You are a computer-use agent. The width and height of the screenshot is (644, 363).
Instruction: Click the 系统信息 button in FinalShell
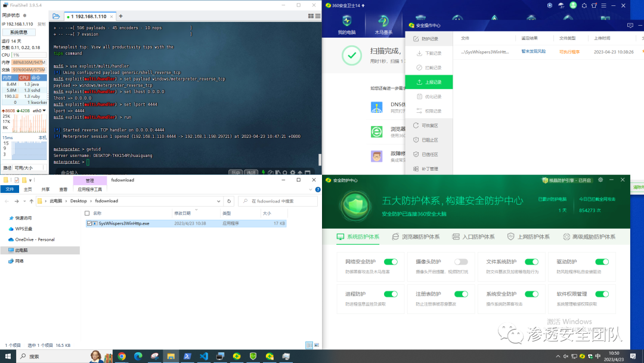coord(18,32)
